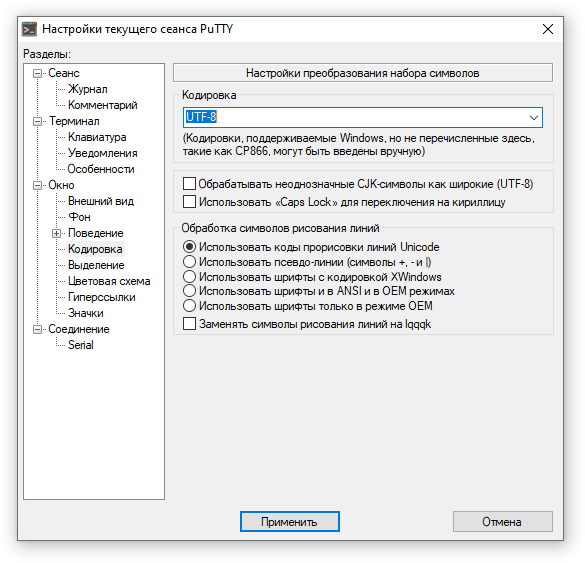Open the Гиперссылки settings page
Image resolution: width=585 pixels, height=563 pixels.
tap(101, 297)
